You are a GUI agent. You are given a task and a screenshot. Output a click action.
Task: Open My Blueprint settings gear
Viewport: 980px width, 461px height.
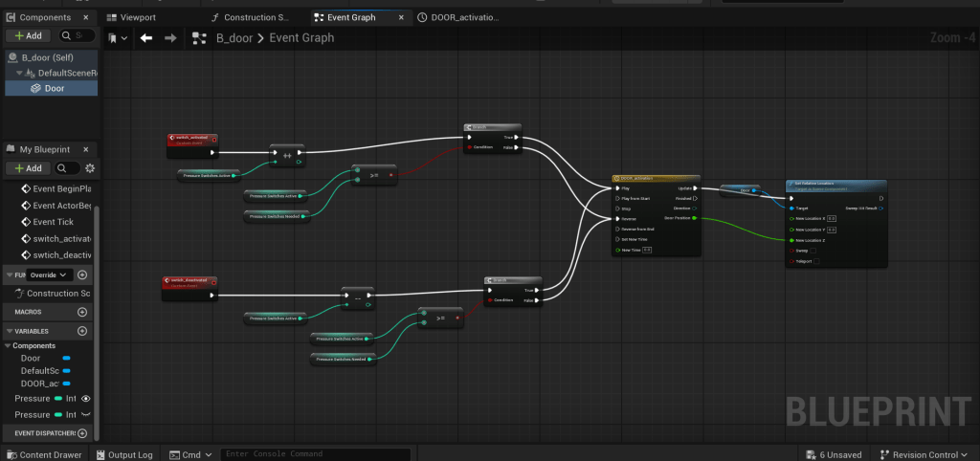click(90, 168)
